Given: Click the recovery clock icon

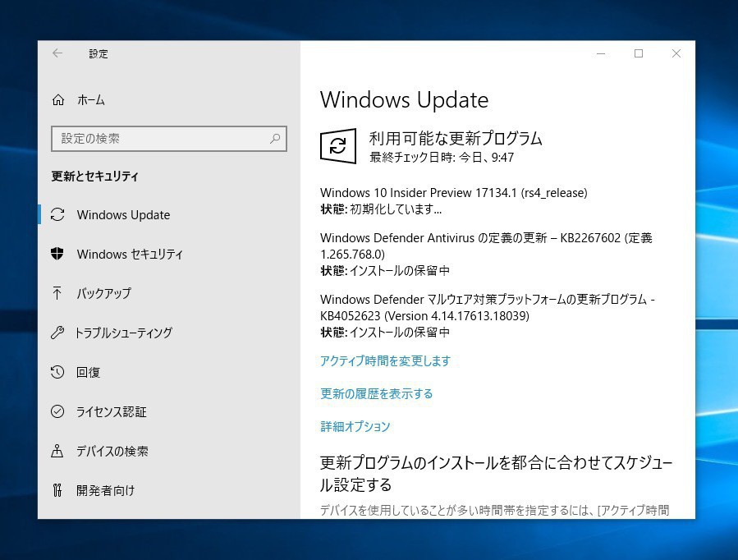Looking at the screenshot, I should coord(57,372).
